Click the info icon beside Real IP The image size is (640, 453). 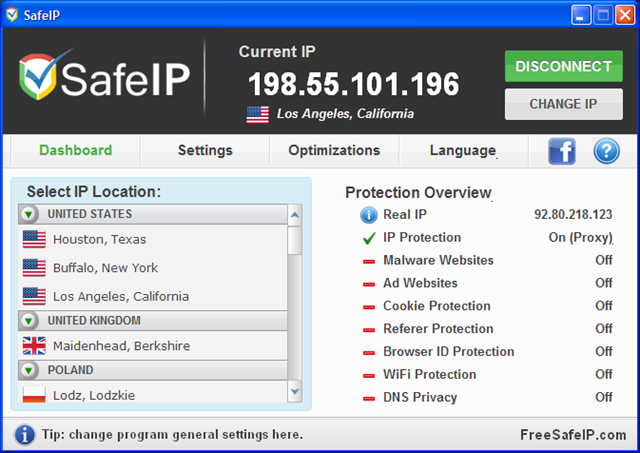click(369, 215)
